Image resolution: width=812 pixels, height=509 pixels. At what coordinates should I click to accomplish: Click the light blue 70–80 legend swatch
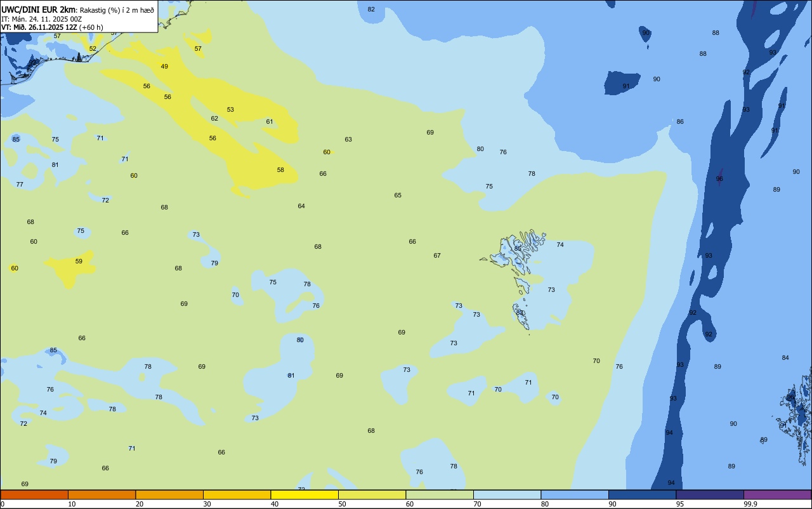507,494
